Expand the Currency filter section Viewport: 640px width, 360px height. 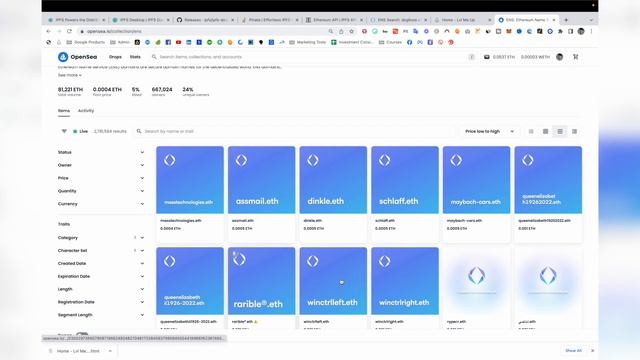click(x=101, y=204)
